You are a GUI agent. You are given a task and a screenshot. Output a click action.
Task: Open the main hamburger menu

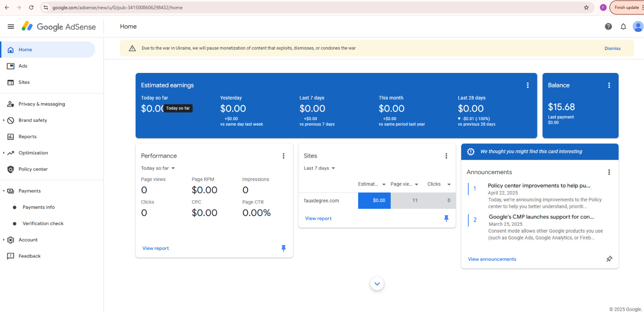(x=11, y=27)
